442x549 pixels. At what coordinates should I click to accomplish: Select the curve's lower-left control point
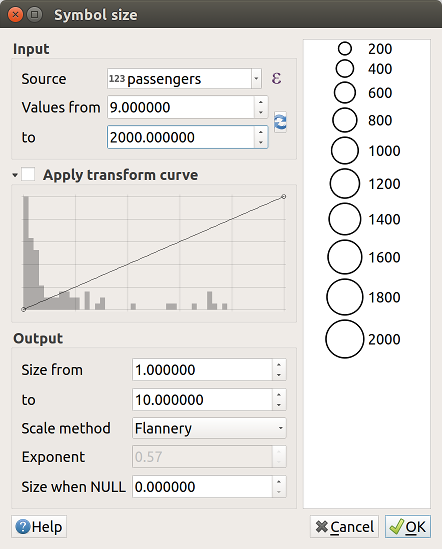click(23, 310)
